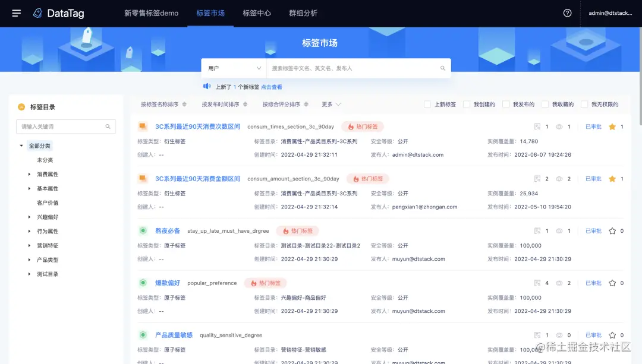Click the magnifier icon in the tag search bar

(443, 68)
